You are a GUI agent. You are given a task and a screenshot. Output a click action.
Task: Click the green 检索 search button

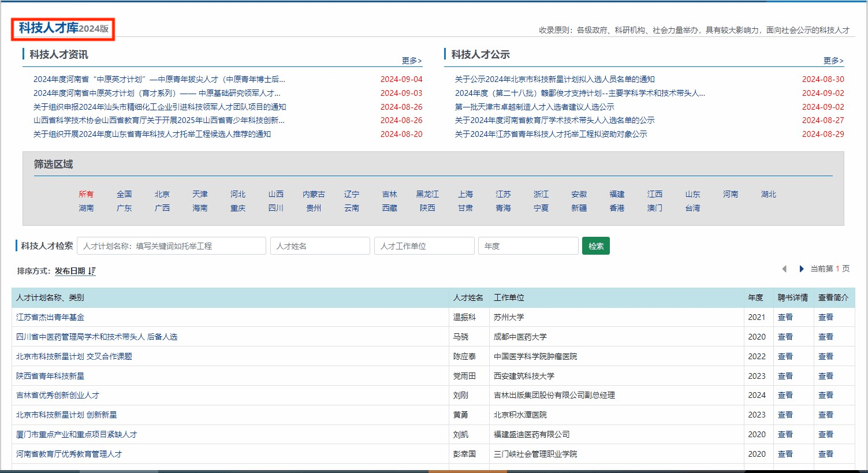pos(596,246)
